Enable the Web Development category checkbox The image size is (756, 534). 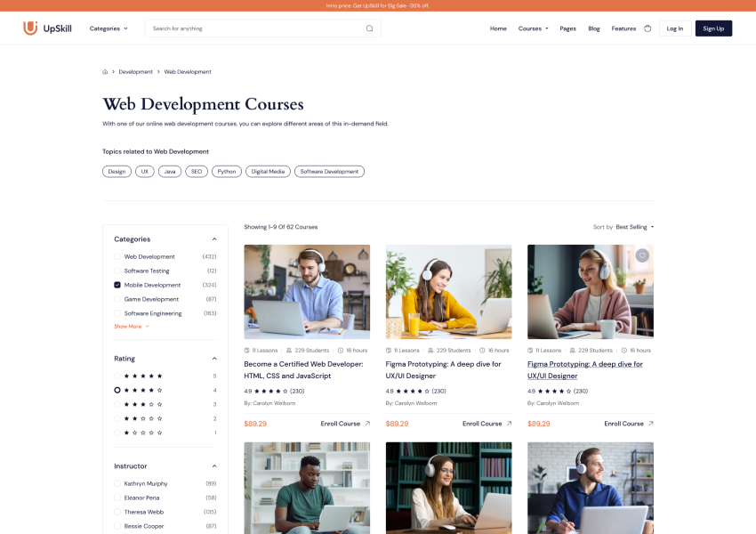pyautogui.click(x=117, y=256)
